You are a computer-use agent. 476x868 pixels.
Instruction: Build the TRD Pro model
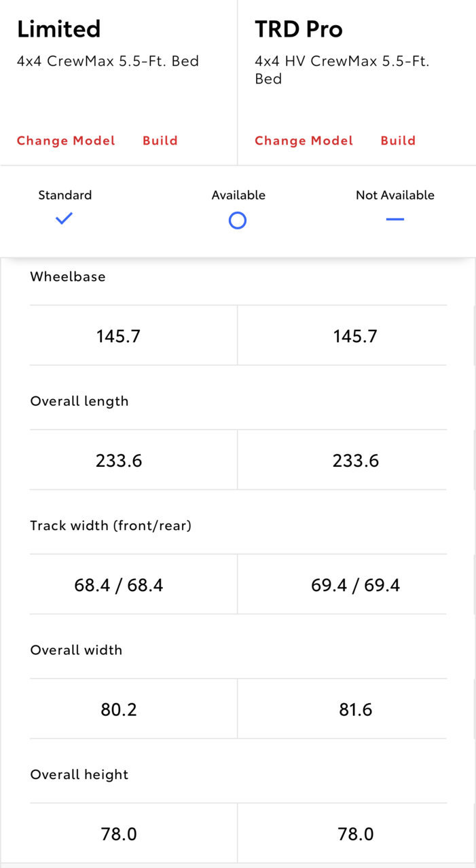click(398, 140)
